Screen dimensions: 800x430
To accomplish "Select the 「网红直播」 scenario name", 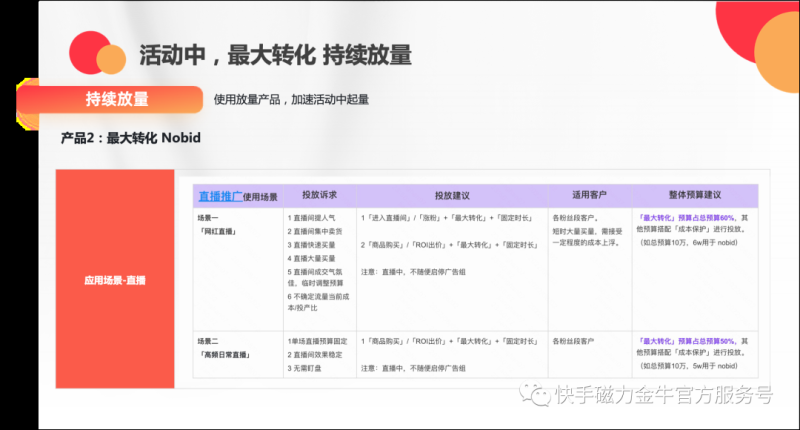I will (x=216, y=232).
